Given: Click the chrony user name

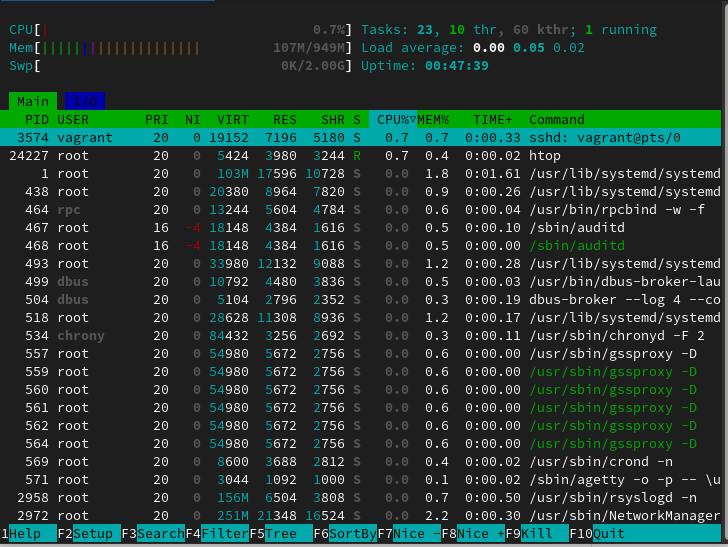Looking at the screenshot, I should [81, 336].
